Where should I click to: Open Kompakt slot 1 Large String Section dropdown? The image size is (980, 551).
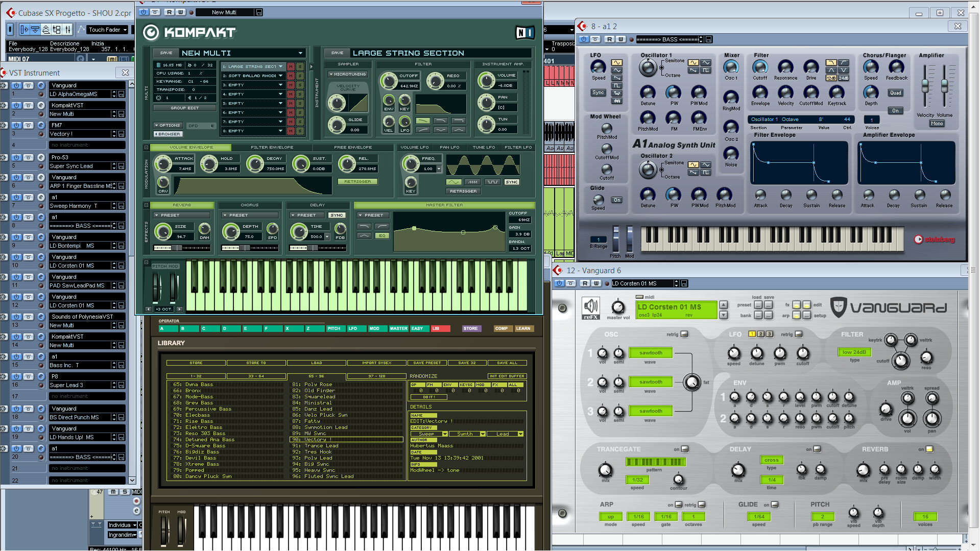point(280,66)
